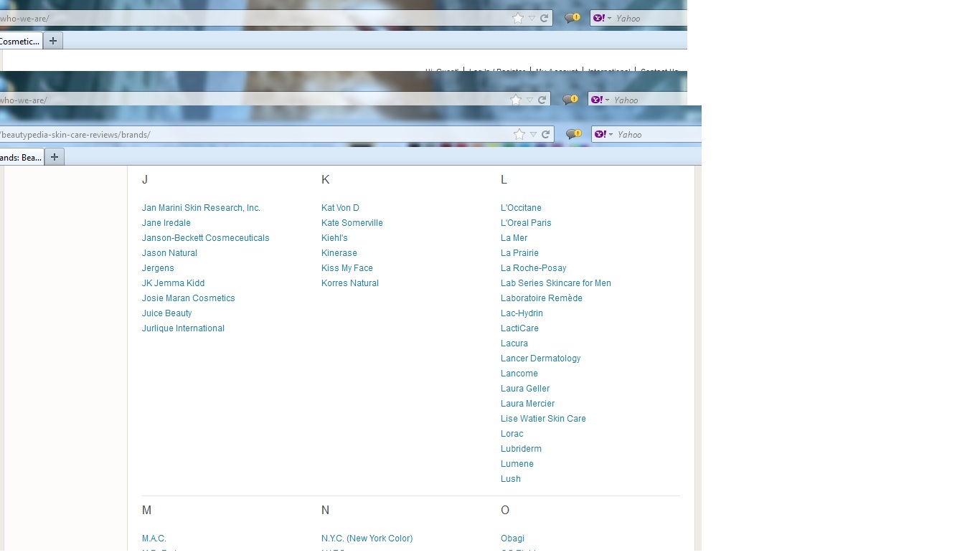Open the Lacura link
Screen dimensions: 980x555
coord(514,343)
